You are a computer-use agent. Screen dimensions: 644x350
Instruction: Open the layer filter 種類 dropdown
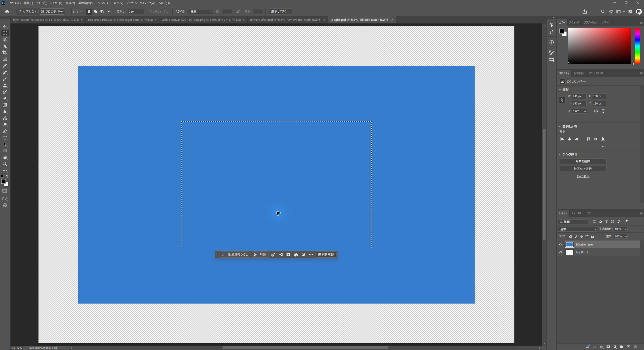pos(573,222)
